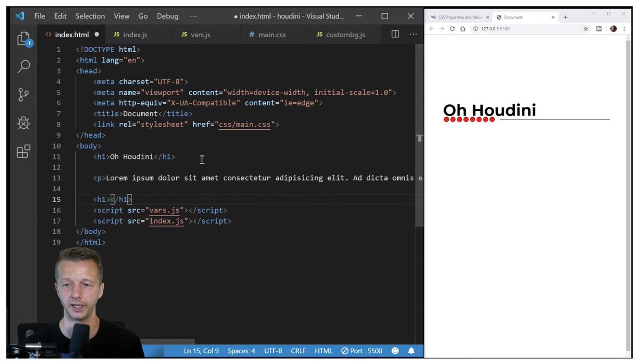
Task: Open the Go menu
Action: pos(143,16)
